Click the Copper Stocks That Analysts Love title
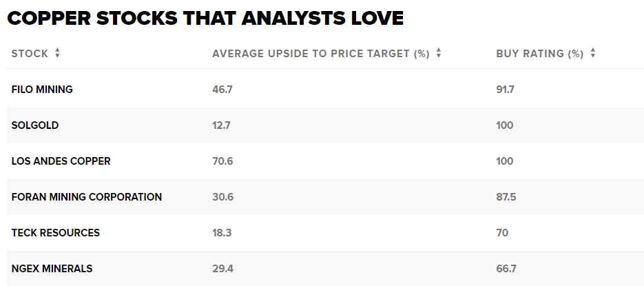Image resolution: width=644 pixels, height=286 pixels. coord(205,19)
